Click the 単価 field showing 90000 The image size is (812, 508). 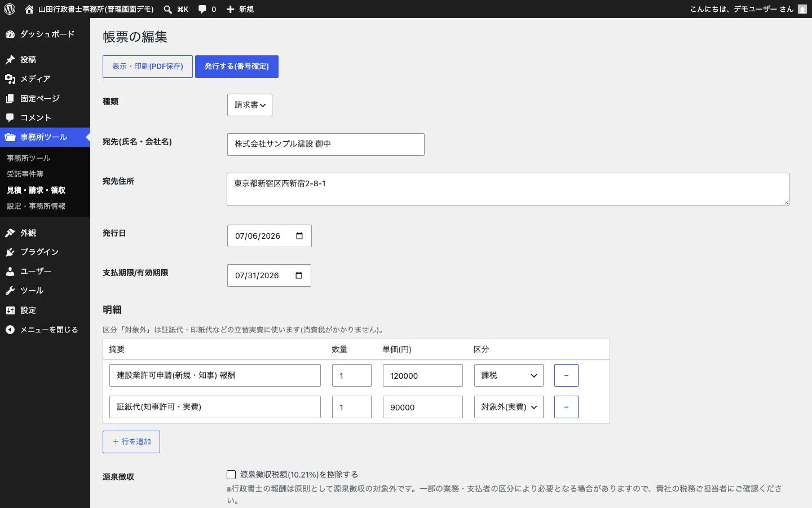coord(423,407)
